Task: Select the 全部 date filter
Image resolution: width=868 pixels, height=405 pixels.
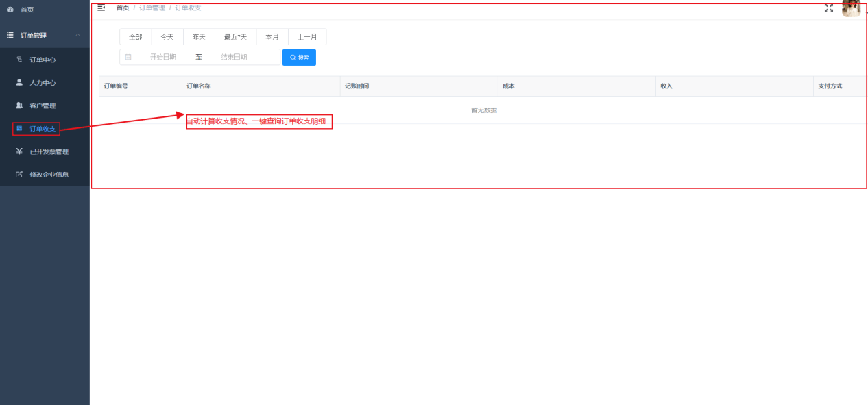Action: [136, 37]
